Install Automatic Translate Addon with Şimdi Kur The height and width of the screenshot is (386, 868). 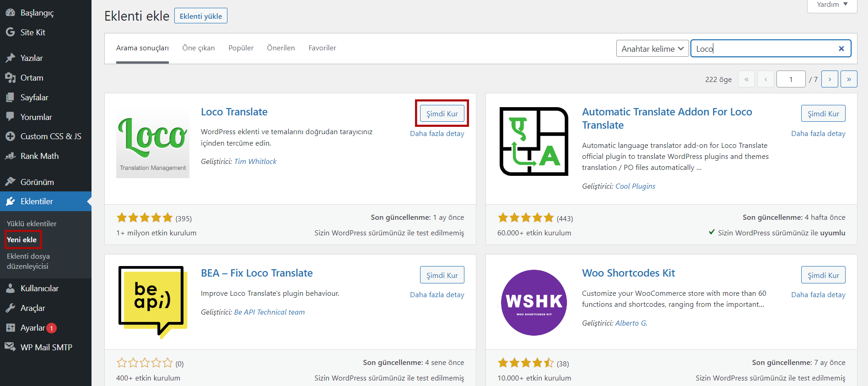click(x=823, y=114)
